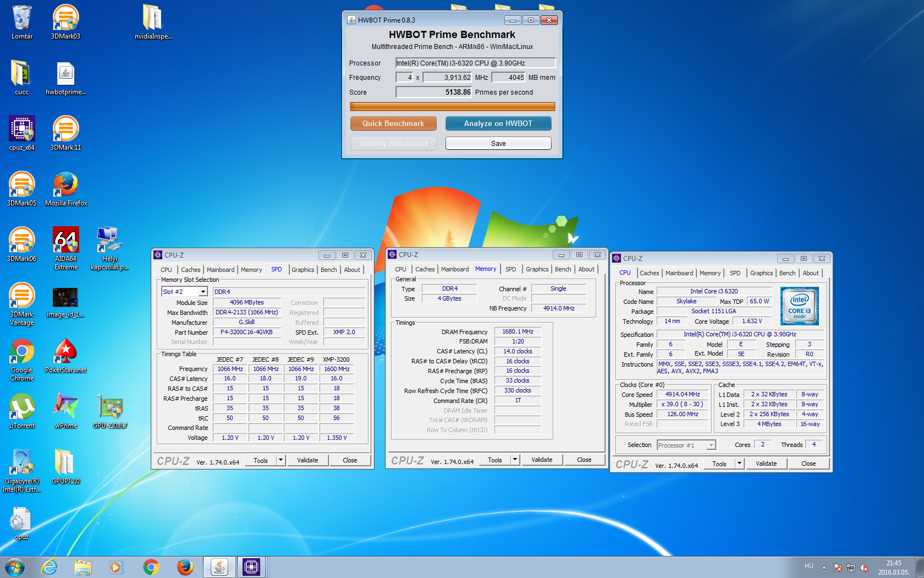Launch Gigabyte Intel Extreme utility icon
924x578 pixels.
pos(22,471)
